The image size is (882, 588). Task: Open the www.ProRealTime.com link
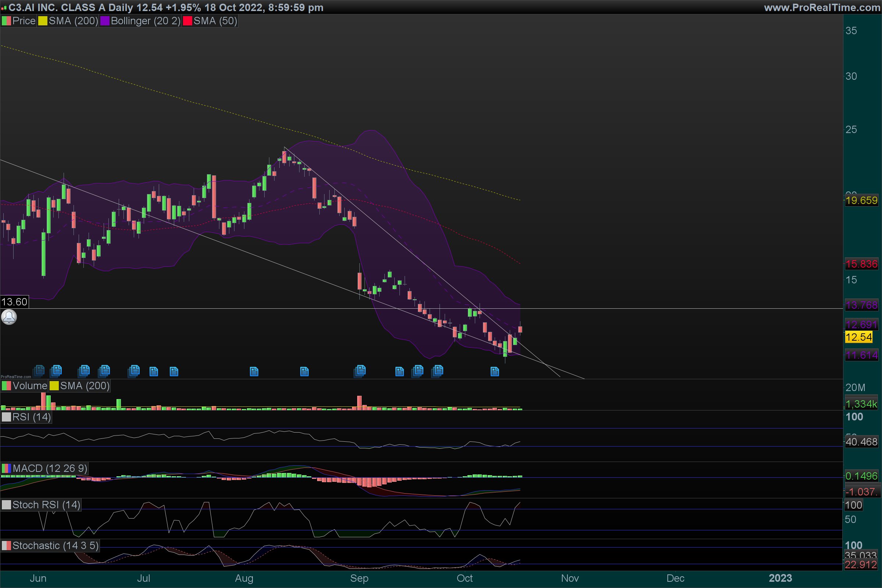pos(822,7)
